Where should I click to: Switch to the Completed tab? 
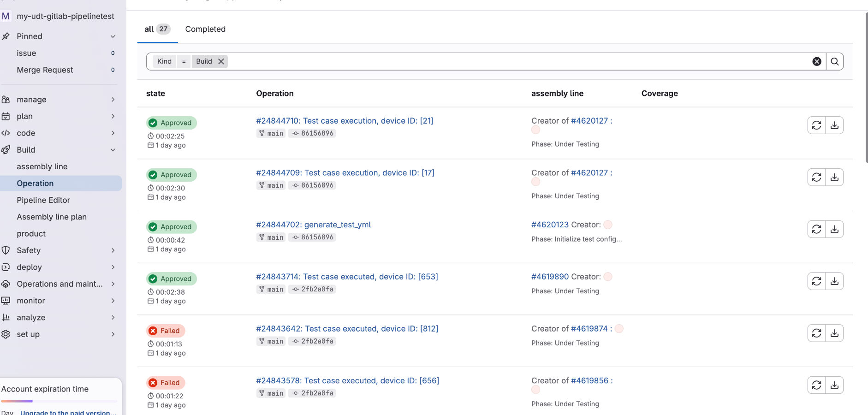pyautogui.click(x=205, y=29)
